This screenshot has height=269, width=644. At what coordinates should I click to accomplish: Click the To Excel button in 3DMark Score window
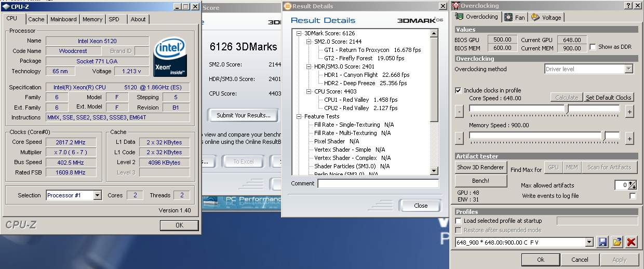(244, 162)
